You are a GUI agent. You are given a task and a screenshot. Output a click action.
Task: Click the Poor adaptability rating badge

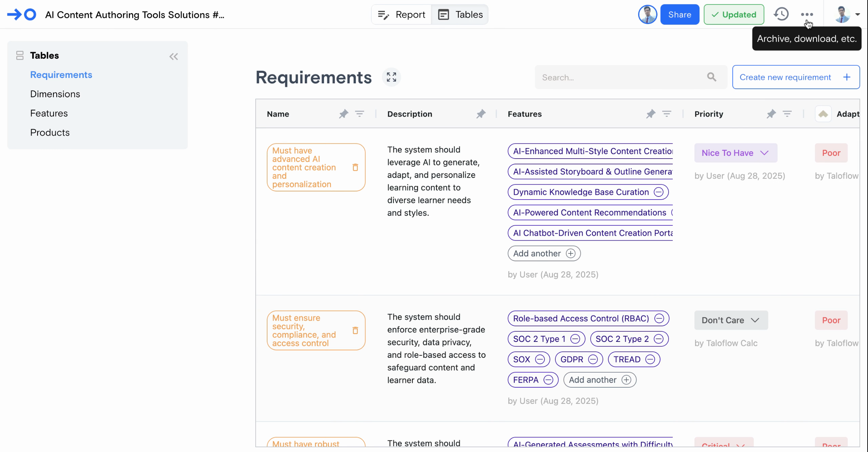click(831, 153)
